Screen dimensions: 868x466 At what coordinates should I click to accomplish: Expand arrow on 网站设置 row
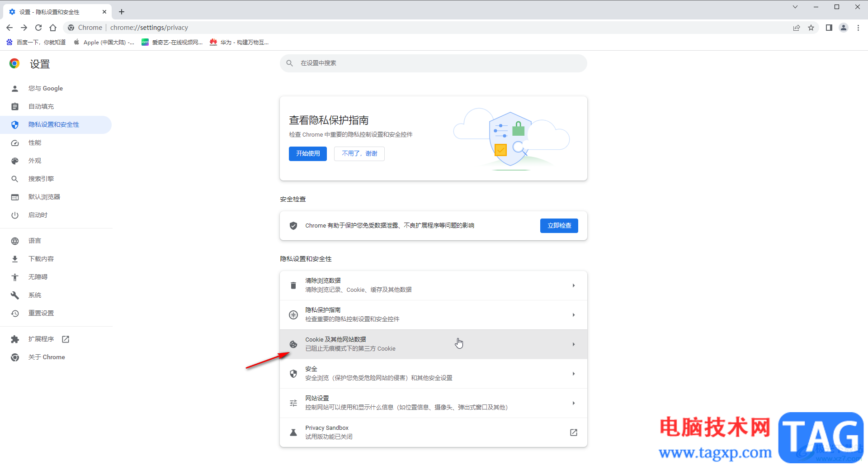point(573,403)
